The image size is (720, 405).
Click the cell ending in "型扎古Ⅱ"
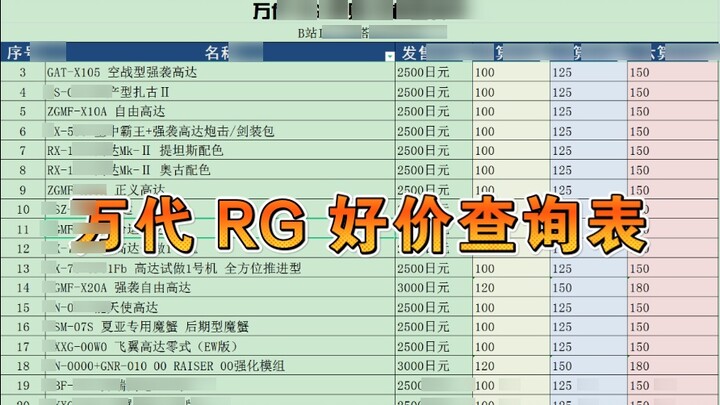tap(220, 92)
